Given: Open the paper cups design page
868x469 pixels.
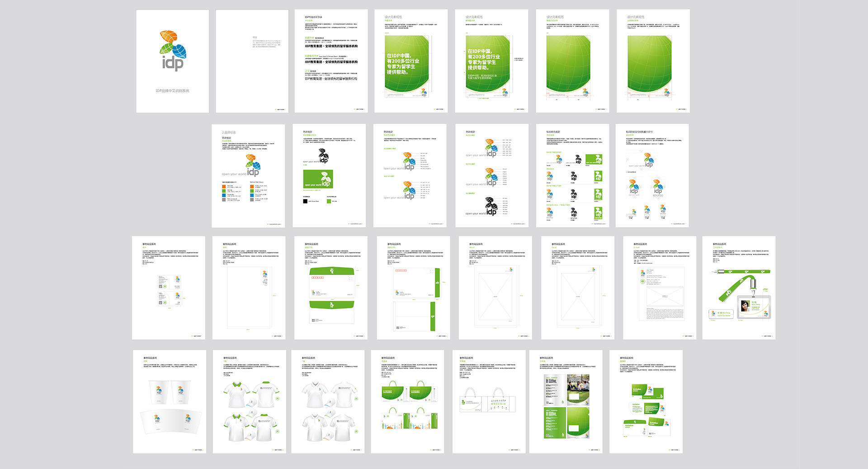Looking at the screenshot, I should click(x=169, y=402).
